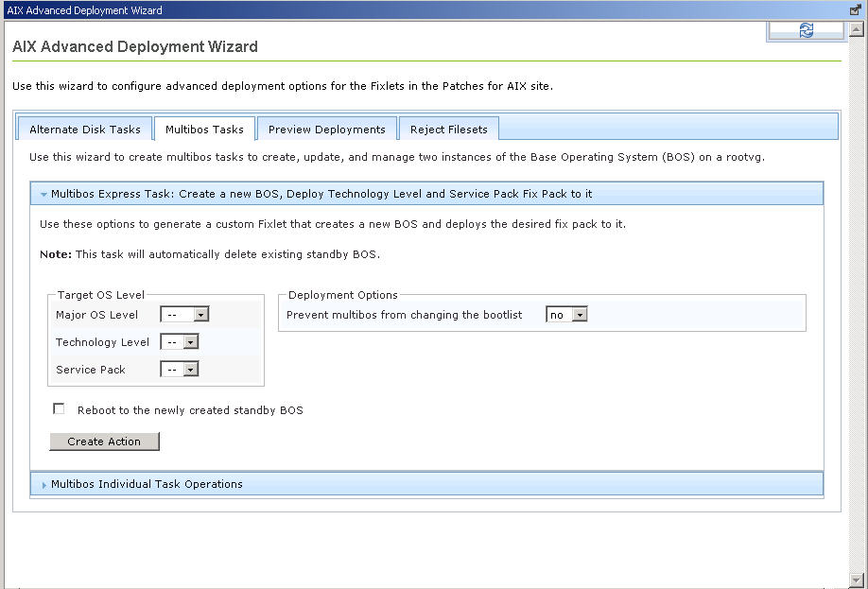Enable reboot to newly created standby BOS
This screenshot has width=868, height=589.
[x=59, y=409]
